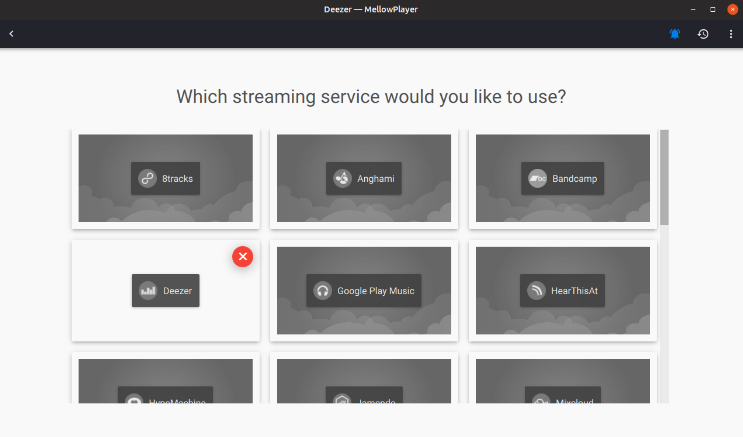Select the 8tracks service card
This screenshot has height=437, width=743.
(x=165, y=178)
